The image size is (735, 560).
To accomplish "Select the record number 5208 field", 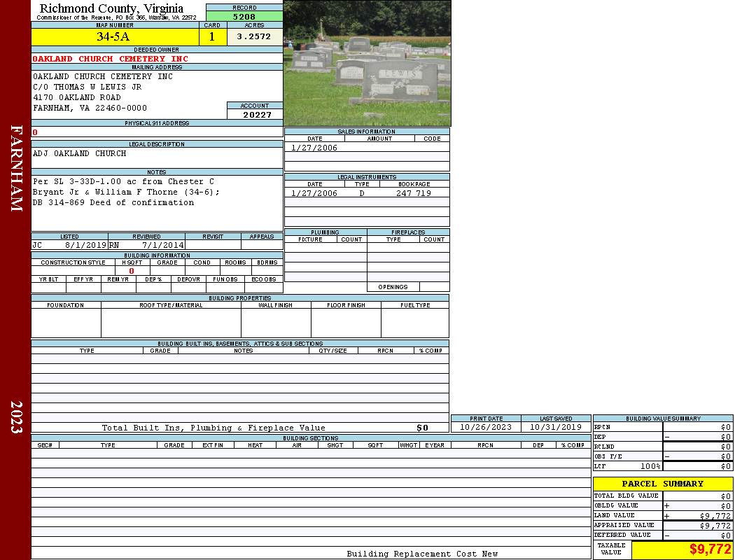I will (244, 16).
